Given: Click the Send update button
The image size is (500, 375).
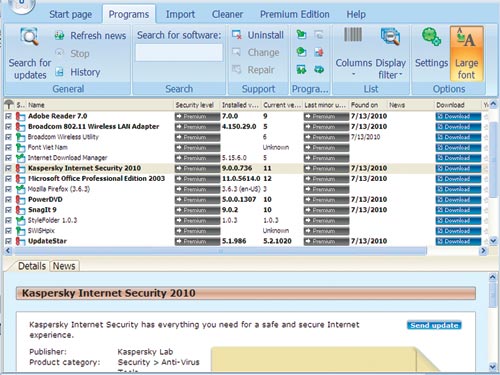Looking at the screenshot, I should coord(434,325).
